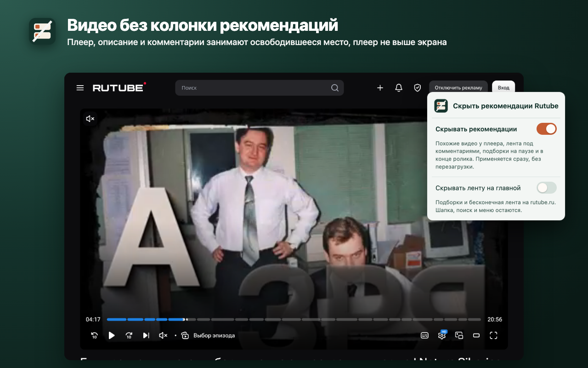Click the '20:56' duration label
The width and height of the screenshot is (588, 368).
click(495, 319)
